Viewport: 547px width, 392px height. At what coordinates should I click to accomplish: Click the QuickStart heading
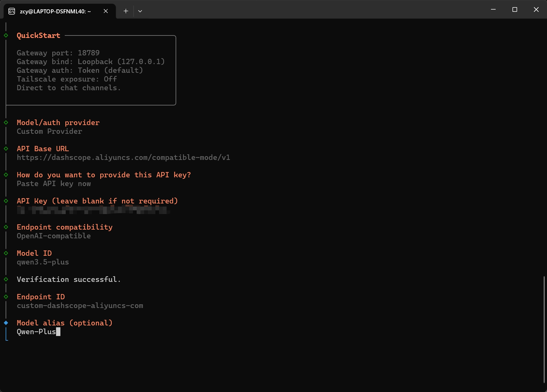pyautogui.click(x=38, y=35)
